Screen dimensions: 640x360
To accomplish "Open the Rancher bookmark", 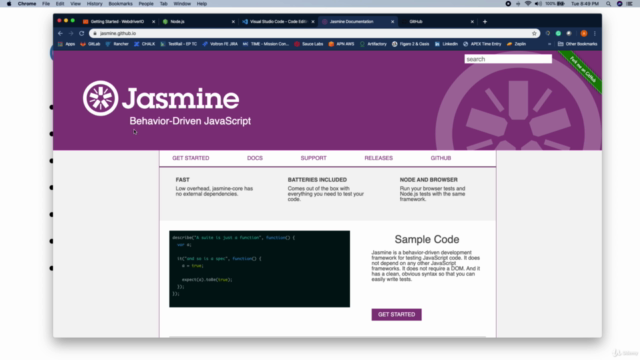I will [117, 44].
